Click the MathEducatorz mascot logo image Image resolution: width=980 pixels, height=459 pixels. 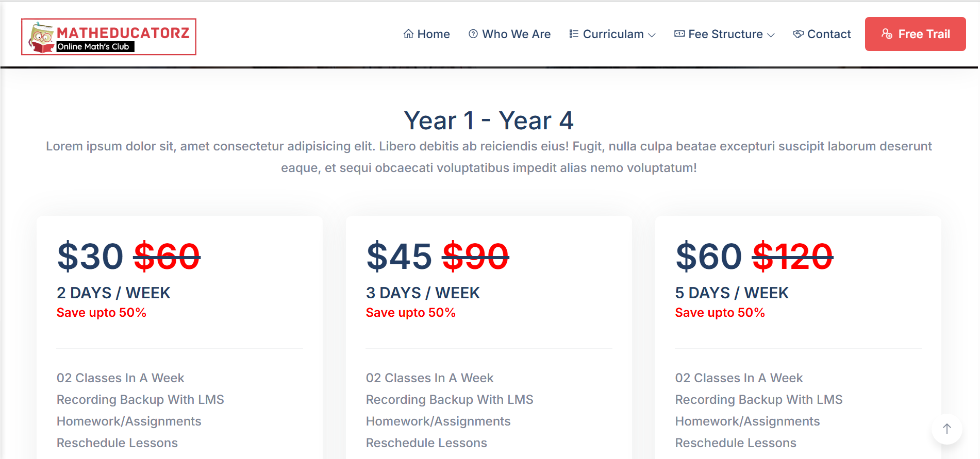[42, 37]
